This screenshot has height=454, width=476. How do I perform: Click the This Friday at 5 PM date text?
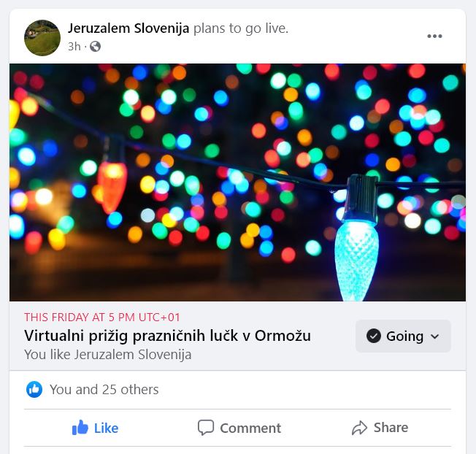102,317
